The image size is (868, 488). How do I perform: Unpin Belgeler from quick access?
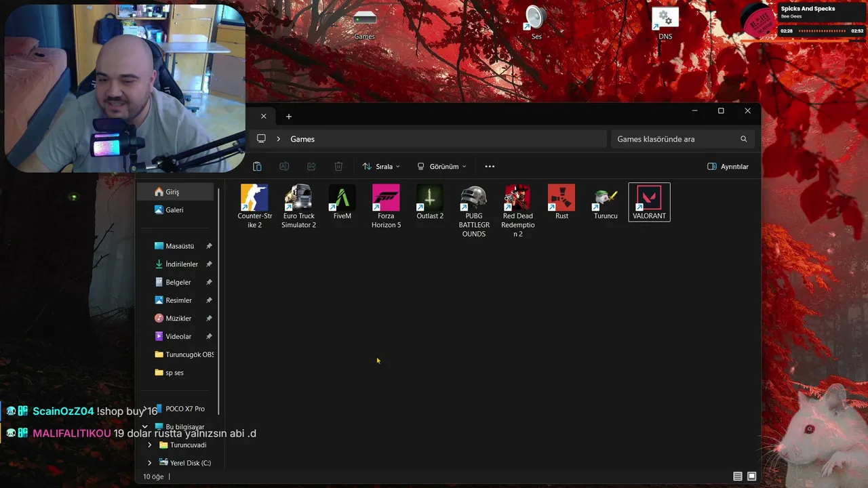[209, 282]
